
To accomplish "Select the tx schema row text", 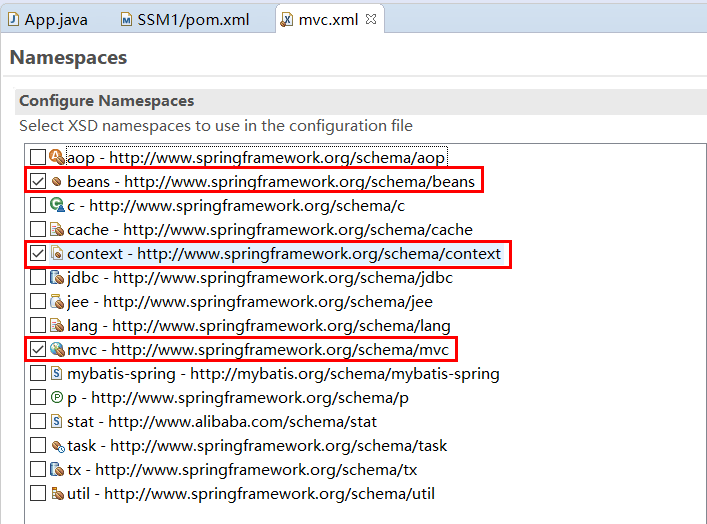I will [242, 470].
